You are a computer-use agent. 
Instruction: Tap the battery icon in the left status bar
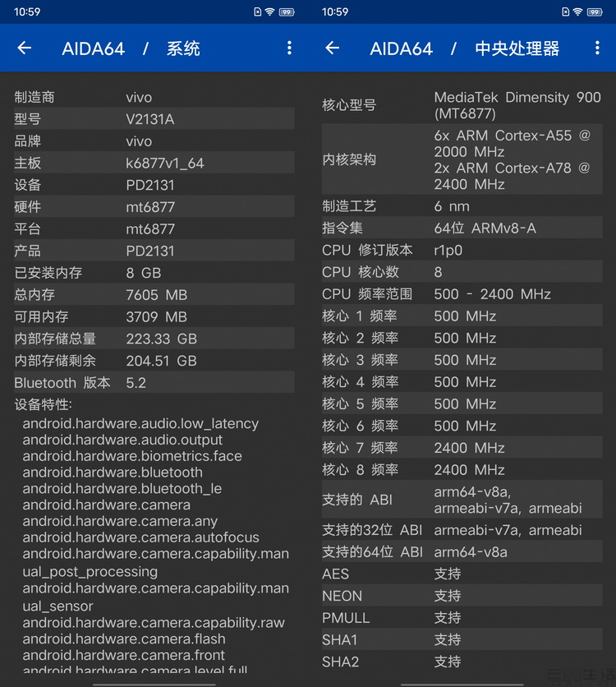pos(287,12)
